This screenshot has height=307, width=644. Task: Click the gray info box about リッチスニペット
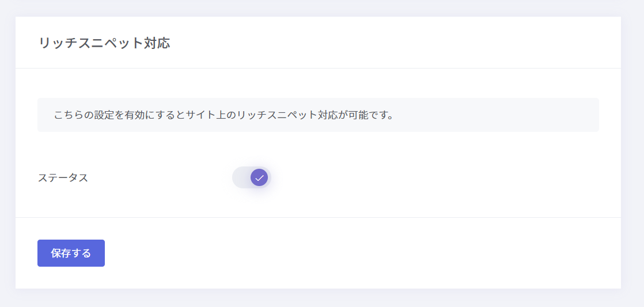318,115
